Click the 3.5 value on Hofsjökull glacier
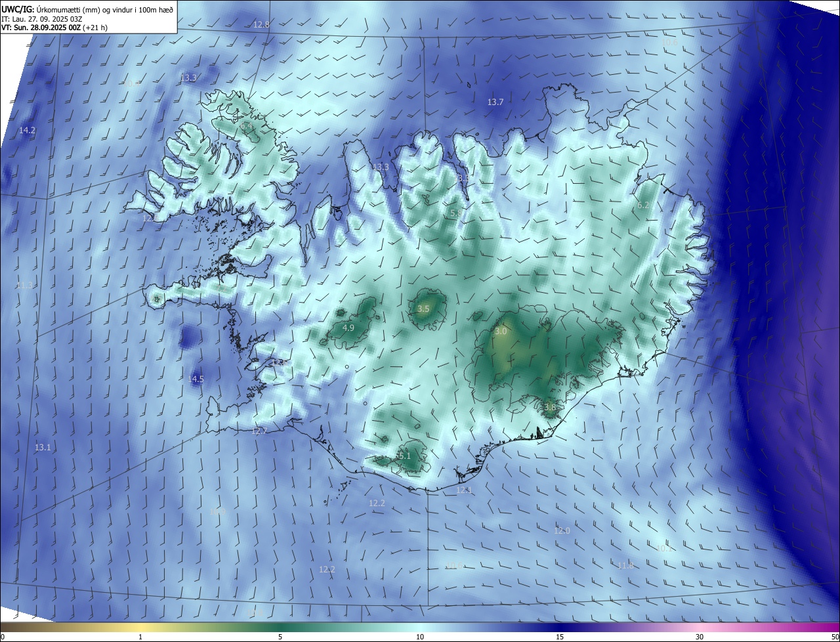This screenshot has height=642, width=840. pos(423,309)
